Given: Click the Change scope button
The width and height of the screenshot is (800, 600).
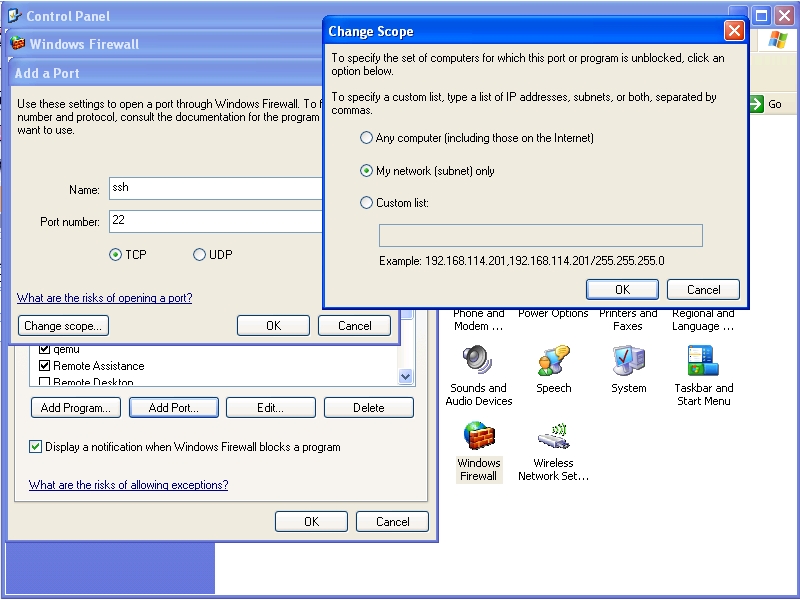Looking at the screenshot, I should click(x=64, y=326).
